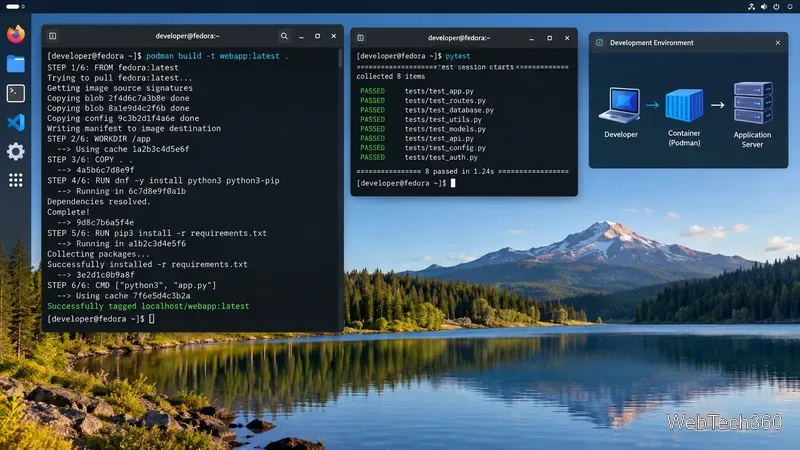Viewport: 800px width, 450px height.
Task: Click 'Collecting packages...' line
Action: 98,254
